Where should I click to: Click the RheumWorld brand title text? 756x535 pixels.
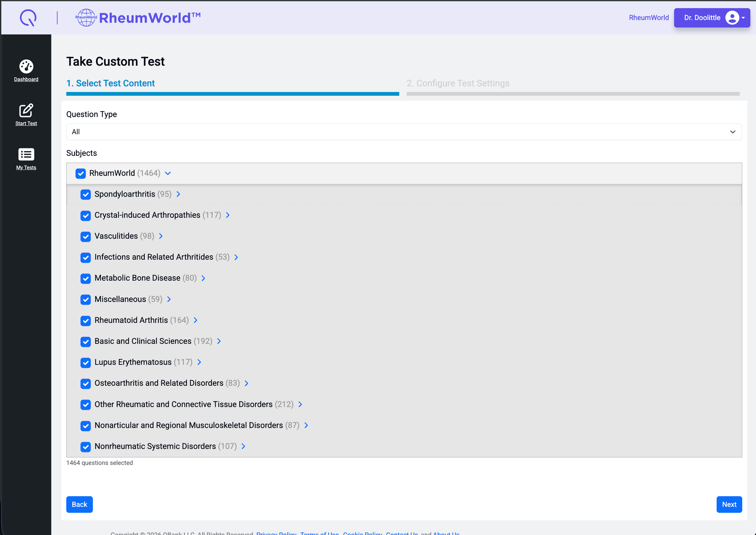coord(150,18)
